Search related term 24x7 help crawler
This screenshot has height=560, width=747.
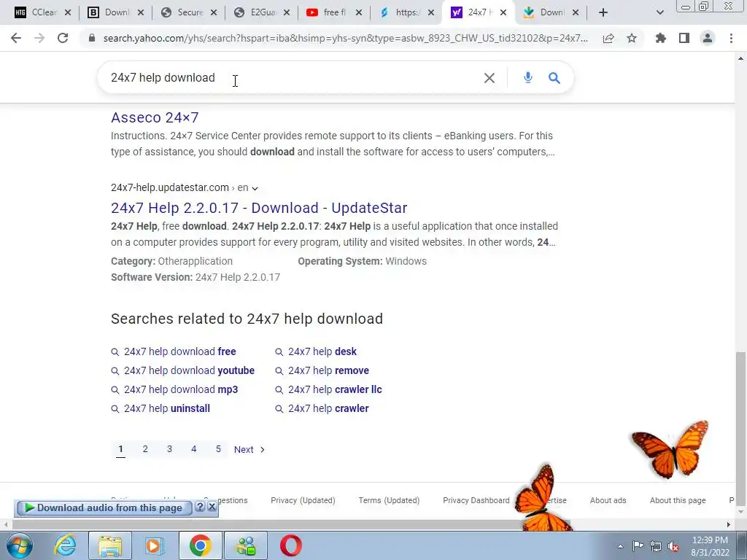click(x=328, y=408)
